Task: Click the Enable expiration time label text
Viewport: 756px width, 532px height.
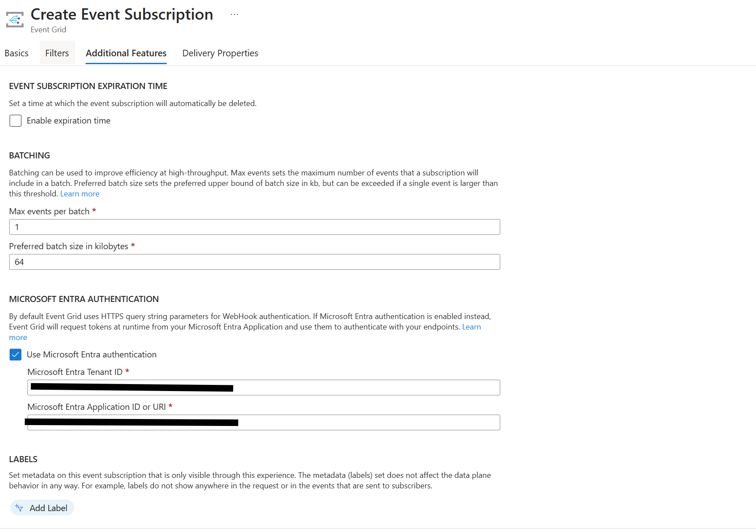Action: tap(69, 120)
